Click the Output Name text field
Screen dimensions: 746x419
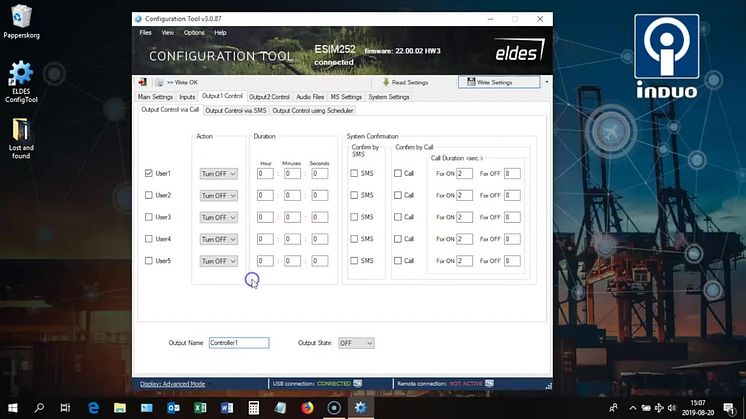pos(239,343)
